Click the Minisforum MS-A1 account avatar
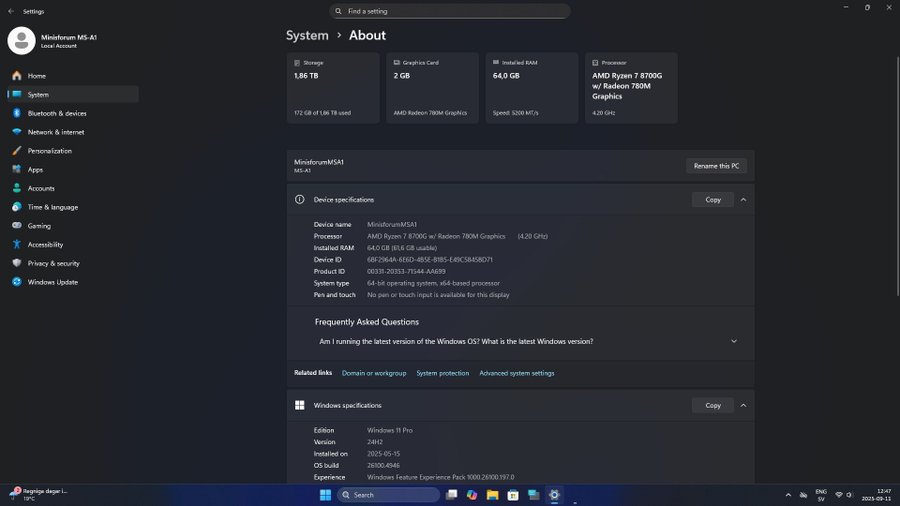 pyautogui.click(x=21, y=41)
